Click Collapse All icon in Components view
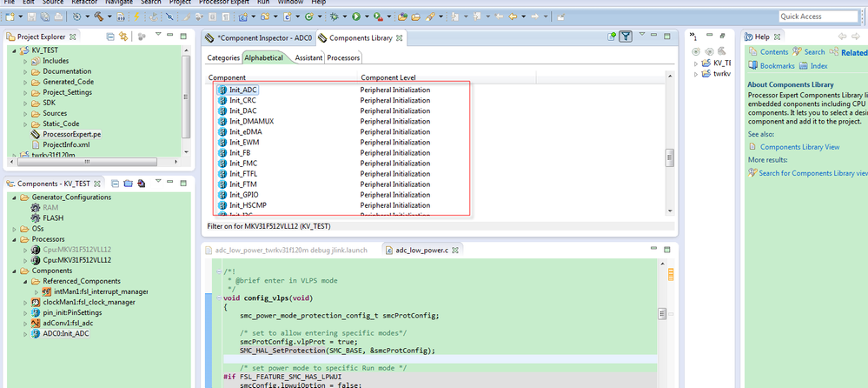The image size is (868, 388). click(116, 184)
